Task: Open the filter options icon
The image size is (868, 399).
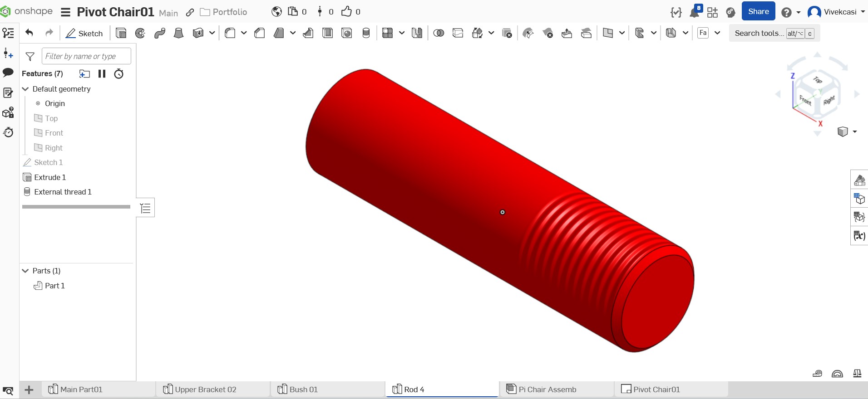Action: pyautogui.click(x=30, y=56)
